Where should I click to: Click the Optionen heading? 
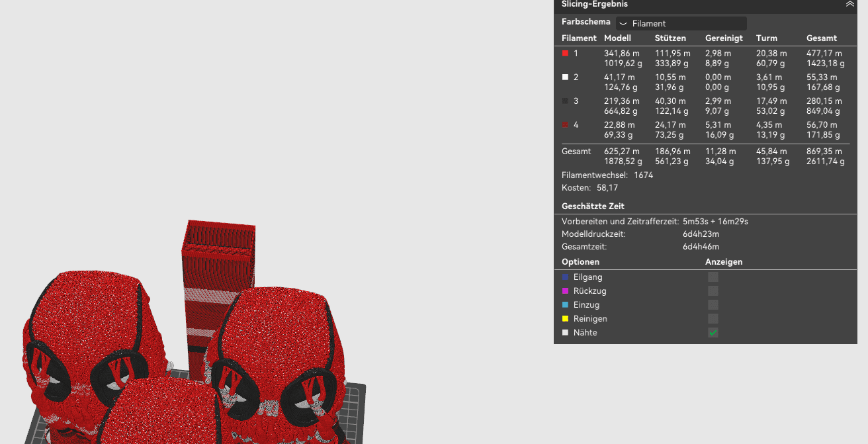580,262
